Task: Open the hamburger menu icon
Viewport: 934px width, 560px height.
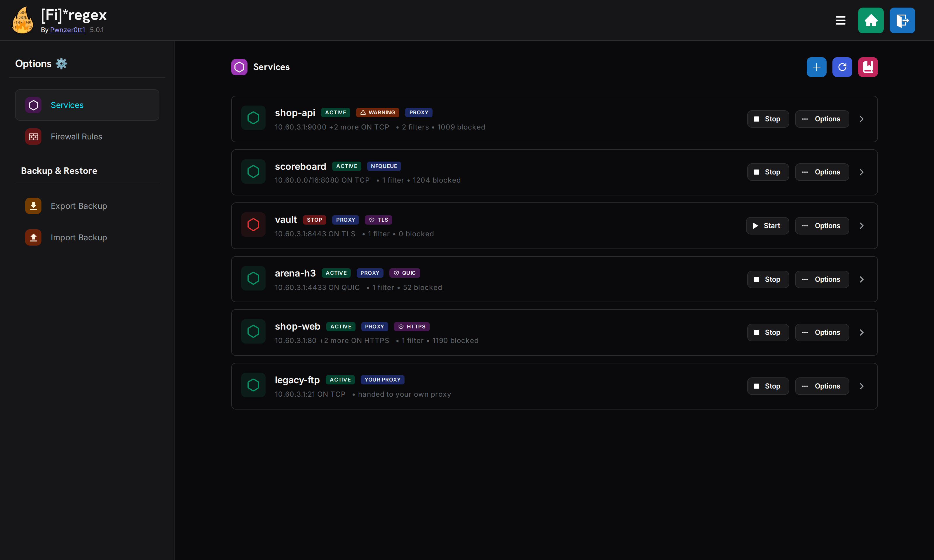Action: pyautogui.click(x=840, y=20)
